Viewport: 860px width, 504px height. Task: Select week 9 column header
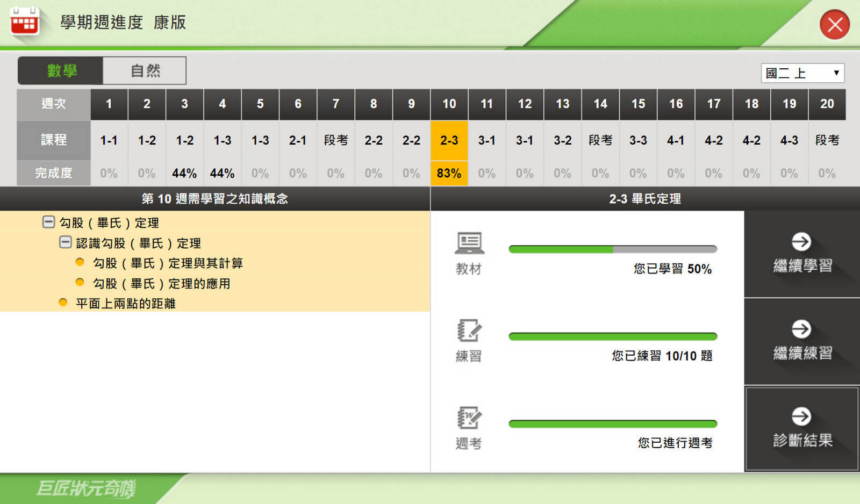pyautogui.click(x=411, y=104)
